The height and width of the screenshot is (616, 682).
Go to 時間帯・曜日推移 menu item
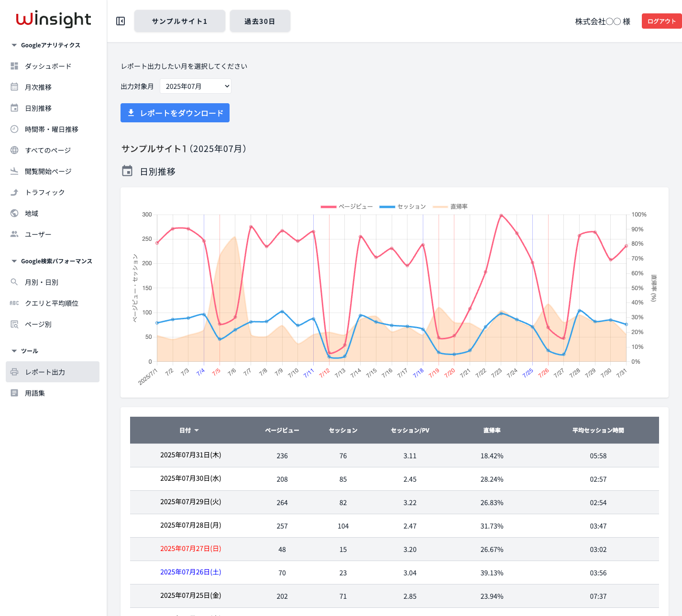pos(53,129)
